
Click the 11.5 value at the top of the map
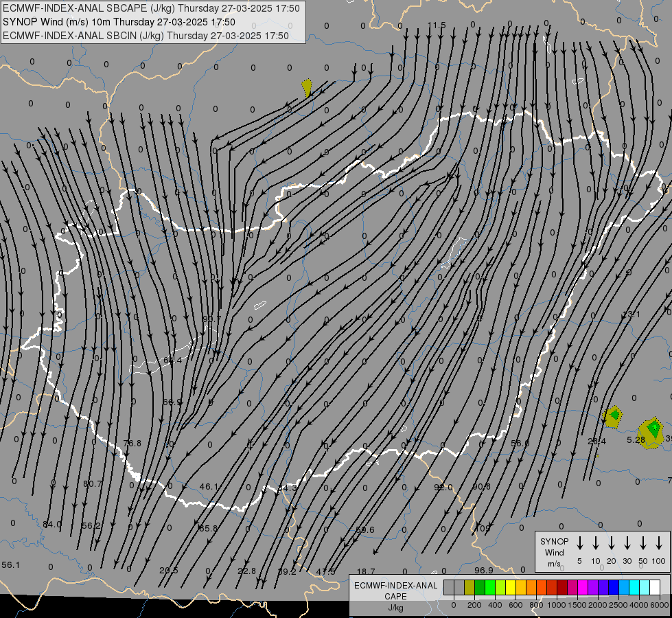(437, 25)
